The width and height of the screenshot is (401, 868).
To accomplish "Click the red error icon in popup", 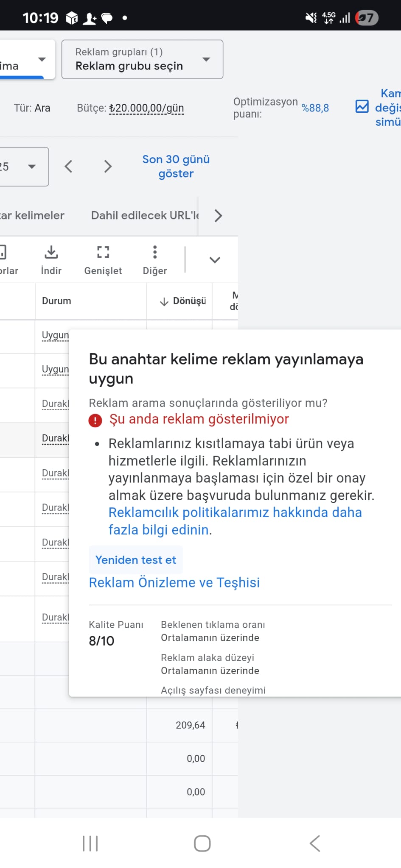I will (95, 420).
